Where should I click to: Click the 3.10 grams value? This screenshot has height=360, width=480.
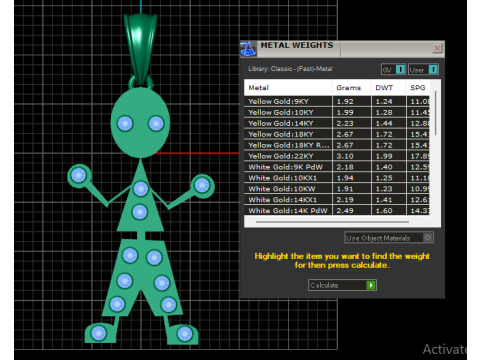coord(345,156)
